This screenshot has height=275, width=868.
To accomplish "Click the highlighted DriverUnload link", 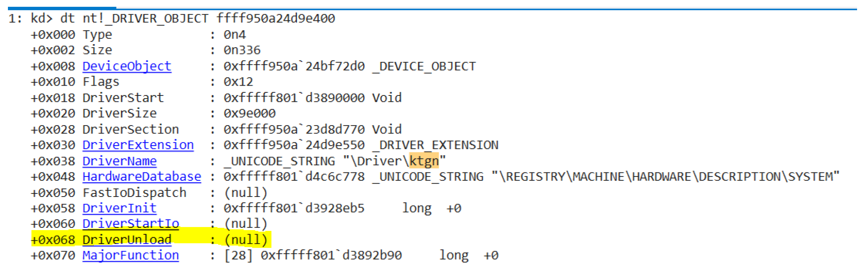I will click(127, 240).
